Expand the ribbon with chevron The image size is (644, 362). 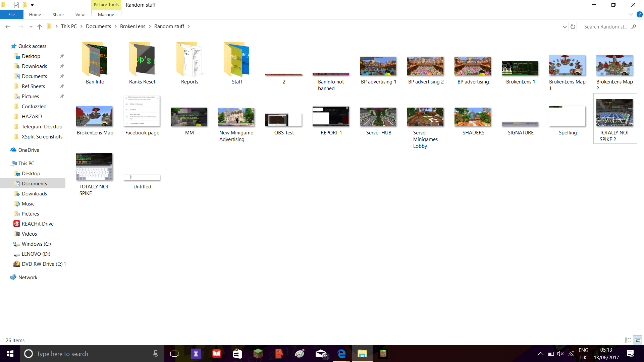631,14
